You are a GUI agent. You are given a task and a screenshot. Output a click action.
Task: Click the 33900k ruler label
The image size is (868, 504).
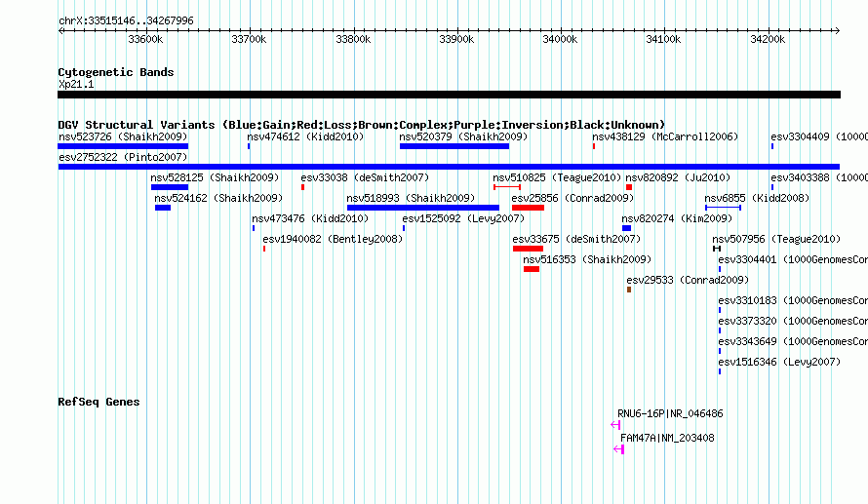[456, 39]
